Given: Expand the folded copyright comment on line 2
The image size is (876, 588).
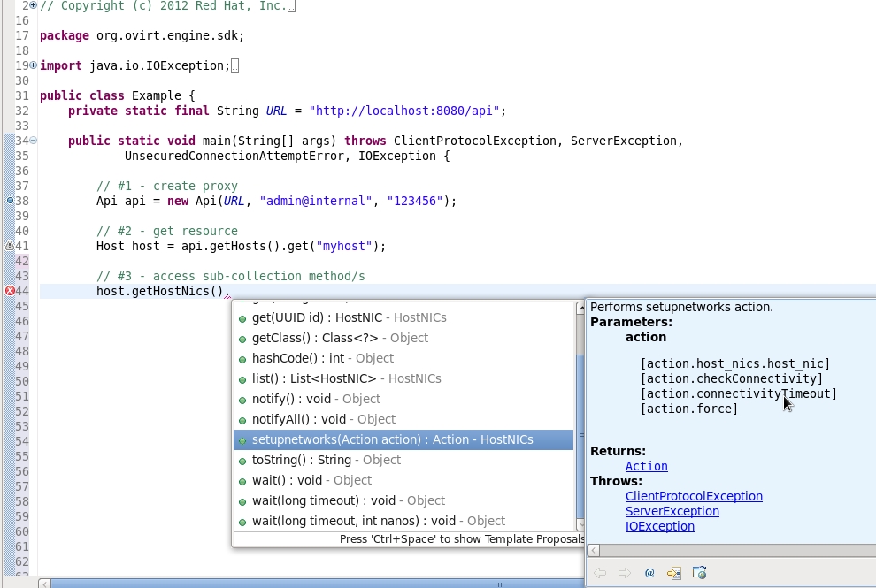Looking at the screenshot, I should click(x=34, y=5).
